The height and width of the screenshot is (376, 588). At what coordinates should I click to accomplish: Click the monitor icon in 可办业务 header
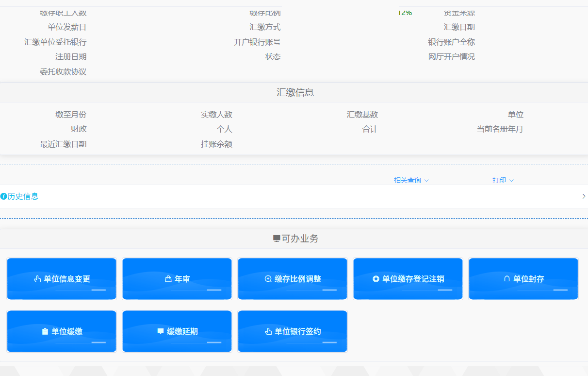pos(277,239)
